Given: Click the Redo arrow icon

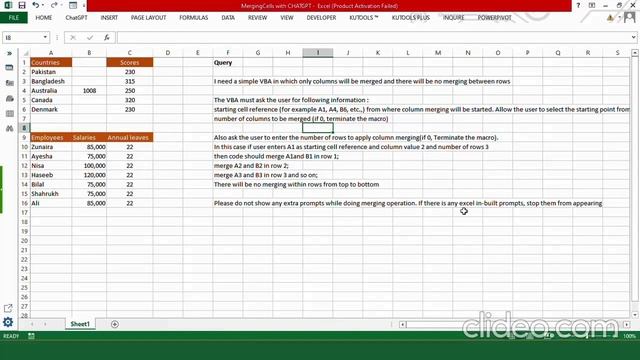Looking at the screenshot, I should point(54,5).
